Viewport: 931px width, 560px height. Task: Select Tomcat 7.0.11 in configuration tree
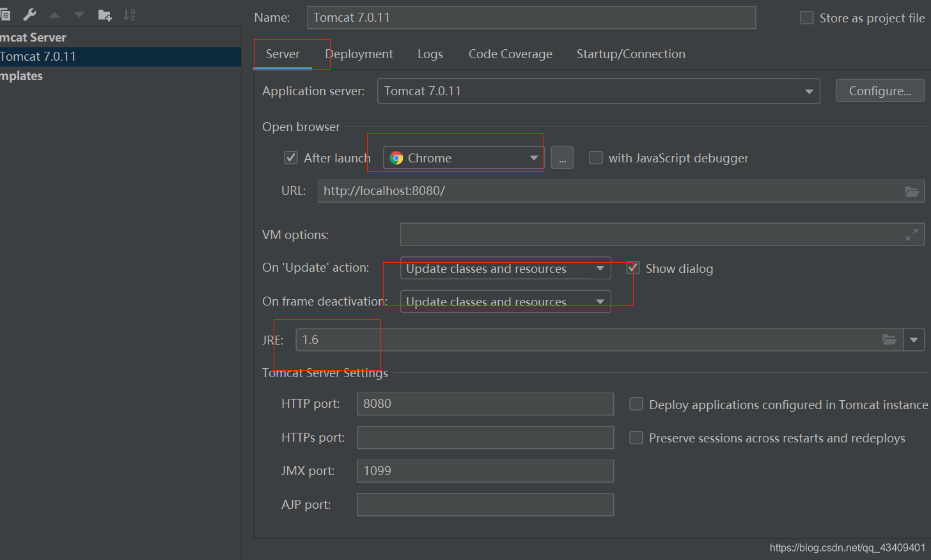120,57
